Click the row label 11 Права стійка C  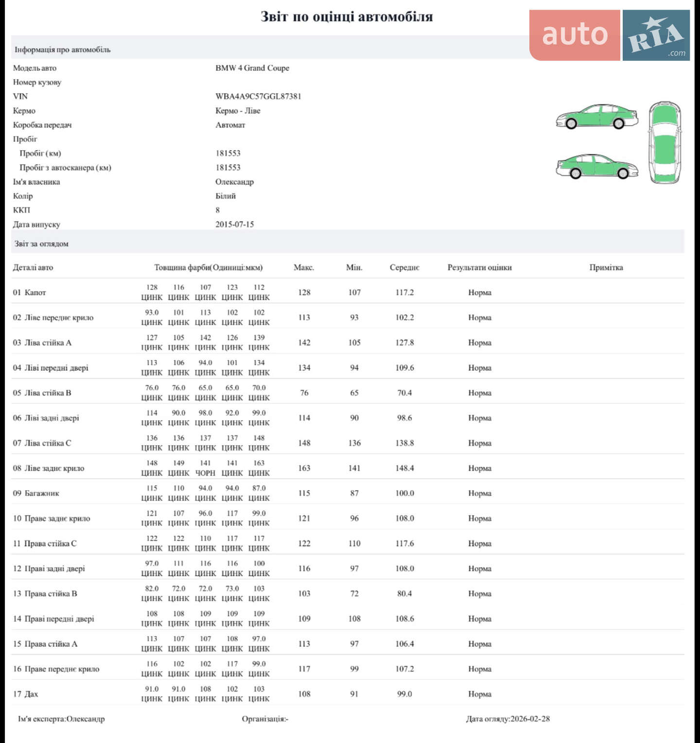click(45, 544)
